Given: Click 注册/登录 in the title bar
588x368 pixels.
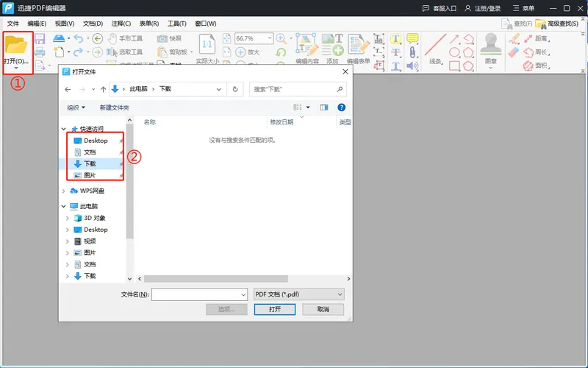Looking at the screenshot, I should point(482,8).
